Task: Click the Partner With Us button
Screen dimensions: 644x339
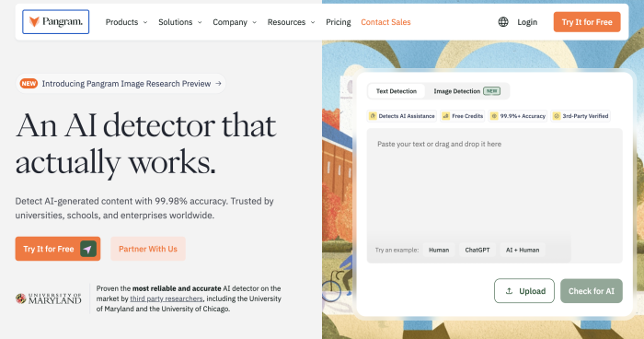Action: click(x=148, y=249)
